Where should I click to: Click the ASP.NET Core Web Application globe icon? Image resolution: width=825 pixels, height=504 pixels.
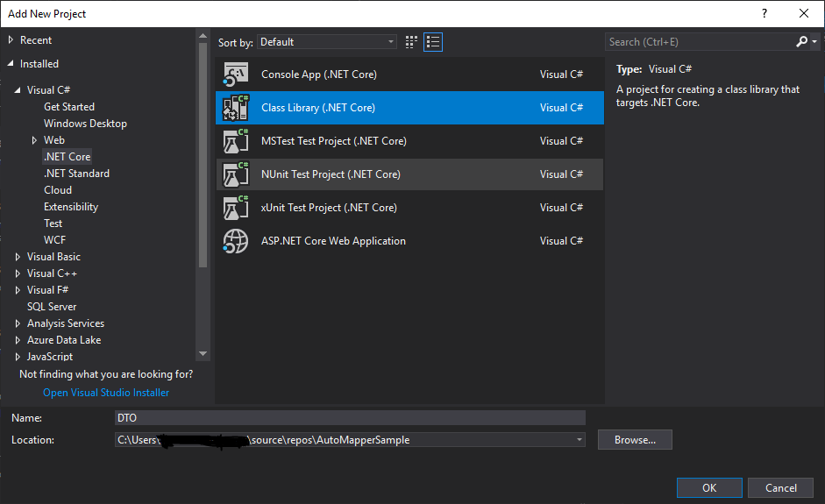point(235,241)
